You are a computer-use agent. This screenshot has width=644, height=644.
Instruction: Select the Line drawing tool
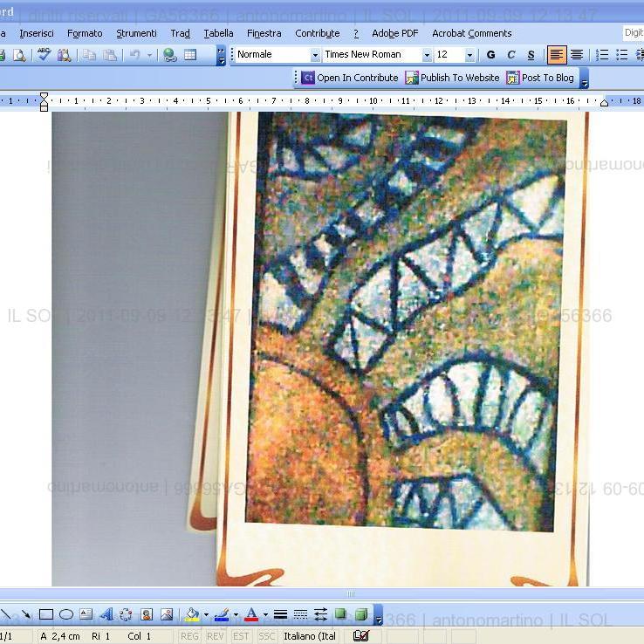6,614
